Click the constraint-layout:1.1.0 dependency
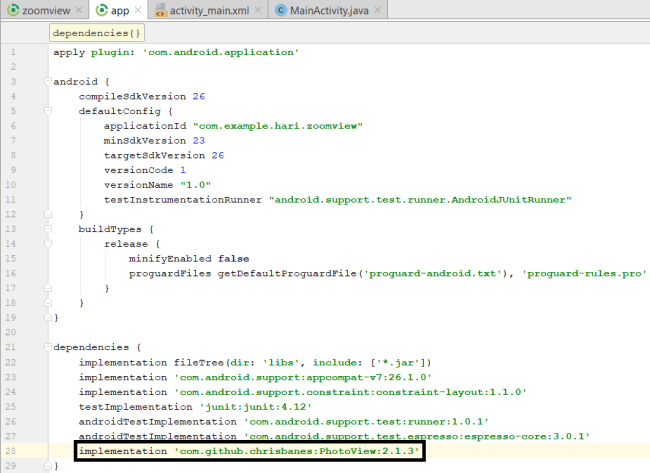This screenshot has height=473, width=650. click(x=350, y=392)
